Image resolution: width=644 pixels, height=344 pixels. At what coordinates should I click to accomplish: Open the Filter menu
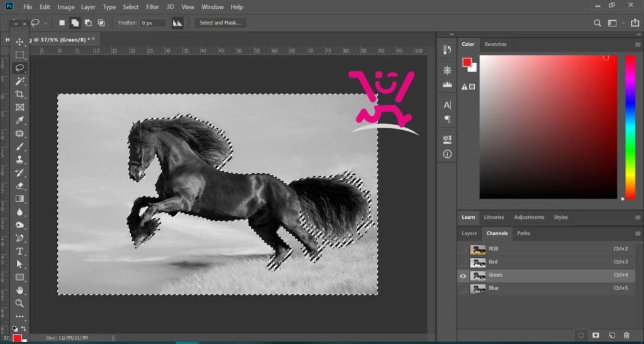(x=152, y=7)
